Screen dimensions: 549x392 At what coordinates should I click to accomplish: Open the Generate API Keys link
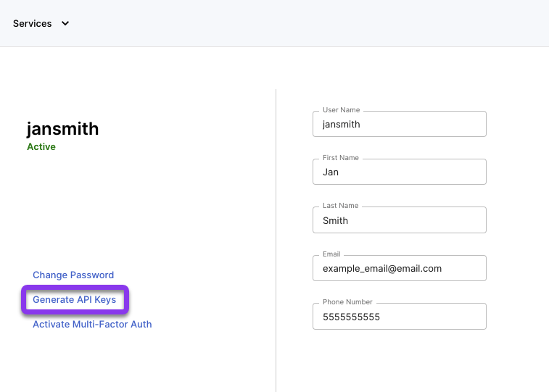pos(74,300)
